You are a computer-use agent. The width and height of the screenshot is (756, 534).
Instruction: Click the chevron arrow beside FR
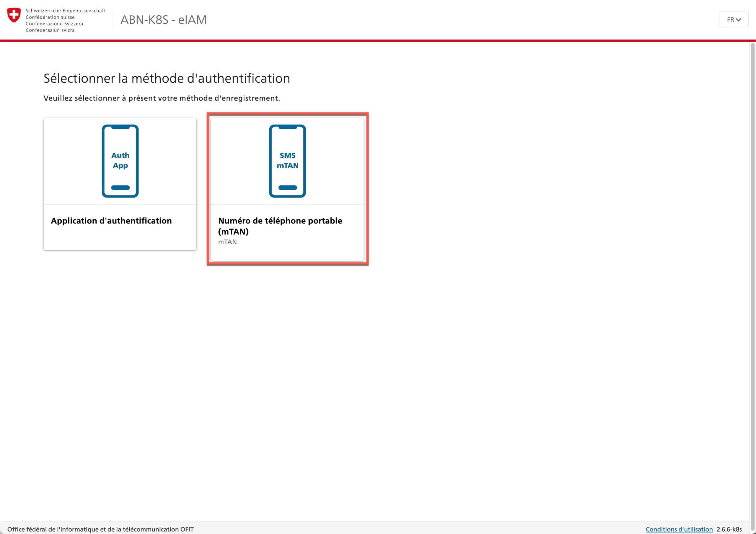pos(739,20)
